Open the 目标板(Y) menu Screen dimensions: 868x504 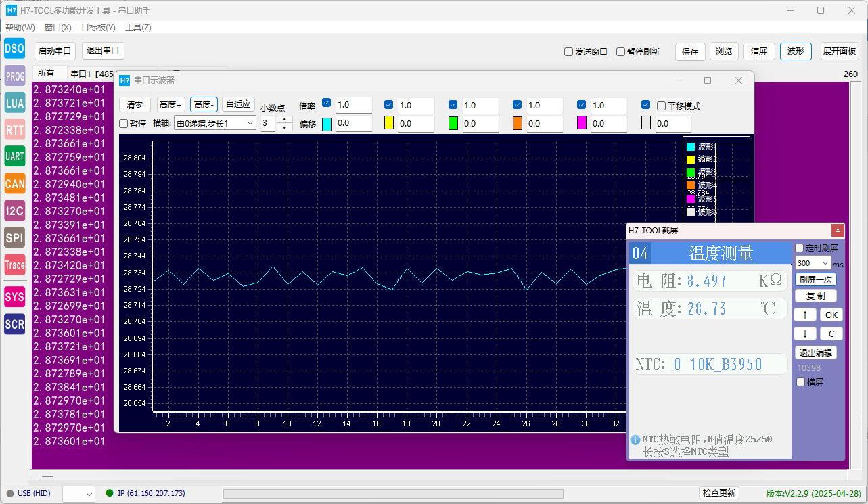[x=98, y=28]
